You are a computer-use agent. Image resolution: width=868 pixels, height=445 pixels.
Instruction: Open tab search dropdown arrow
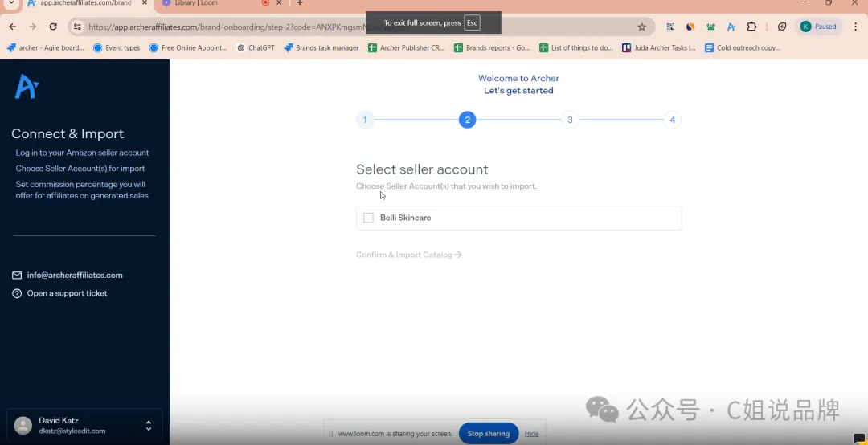(11, 3)
